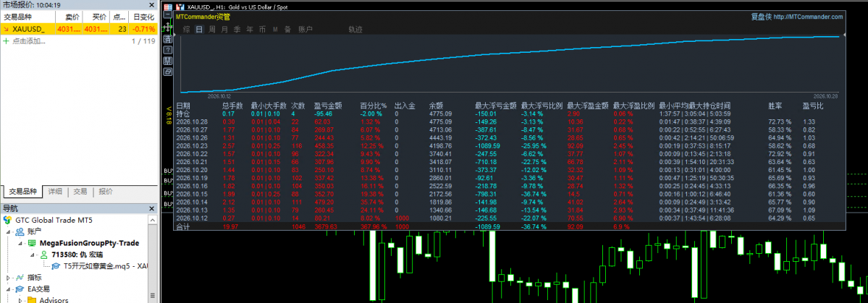This screenshot has height=303, width=868.
Task: Click the grid icon left of chart title
Action: (x=168, y=7)
